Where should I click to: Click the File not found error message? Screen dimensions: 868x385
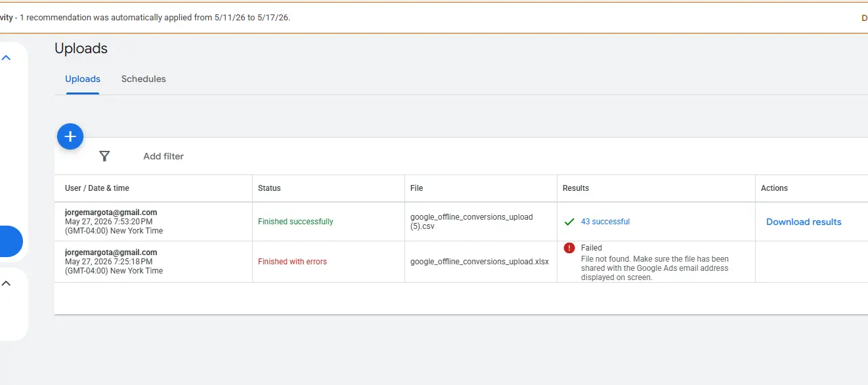coord(655,268)
